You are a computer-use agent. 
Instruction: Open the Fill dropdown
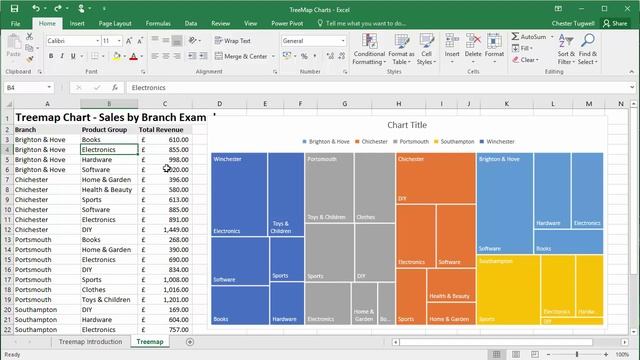click(522, 48)
